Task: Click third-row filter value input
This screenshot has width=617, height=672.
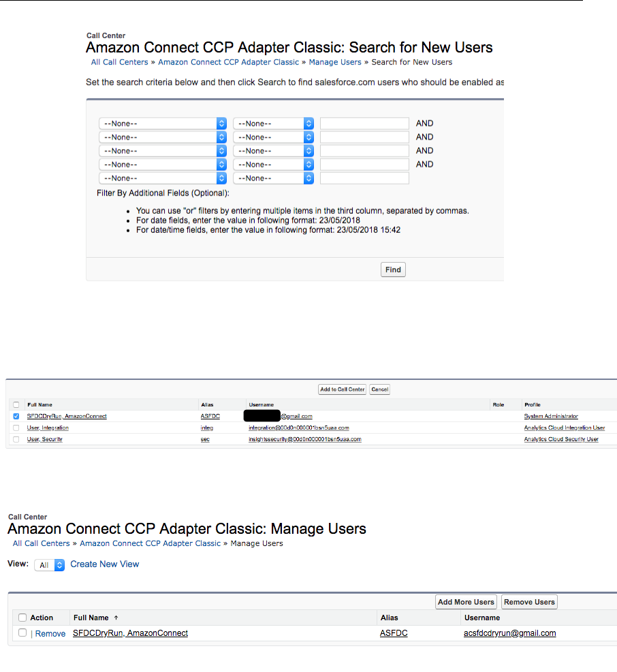Action: 364,151
